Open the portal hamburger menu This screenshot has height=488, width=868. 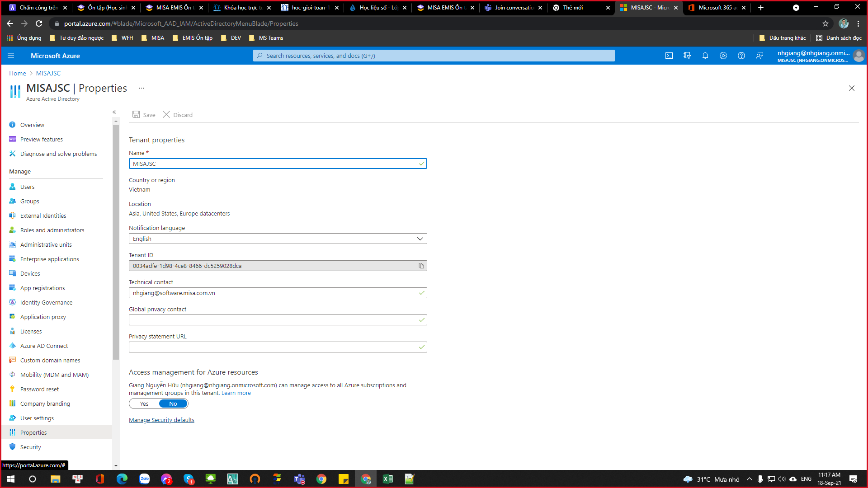point(11,56)
